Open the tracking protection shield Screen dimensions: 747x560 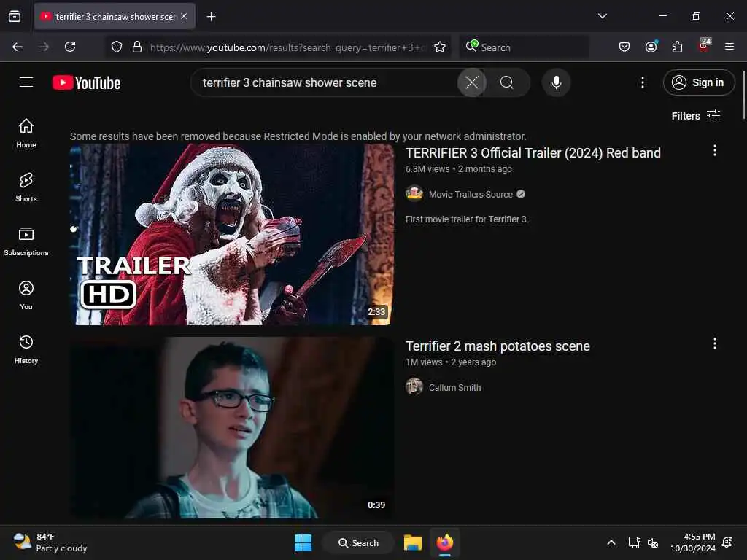pos(117,47)
